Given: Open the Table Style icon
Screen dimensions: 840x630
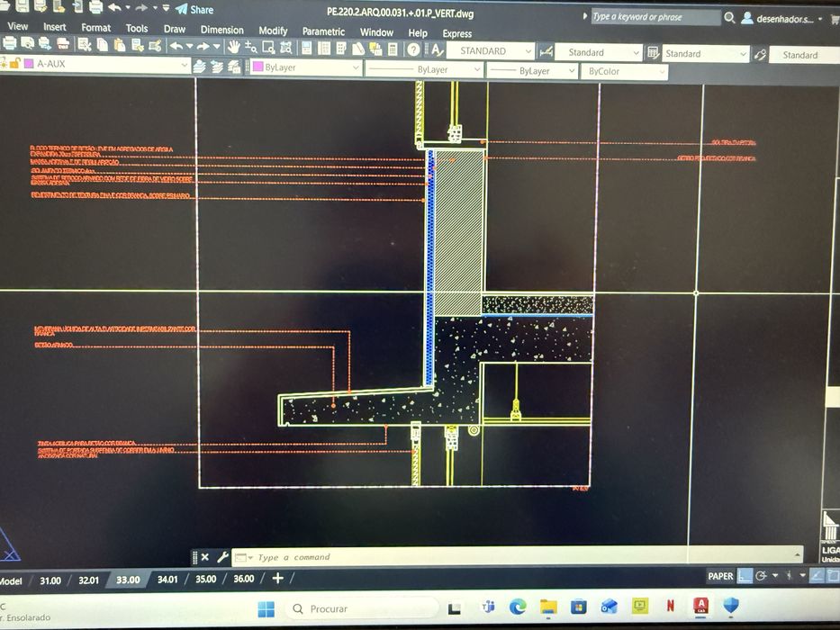Looking at the screenshot, I should tap(653, 53).
